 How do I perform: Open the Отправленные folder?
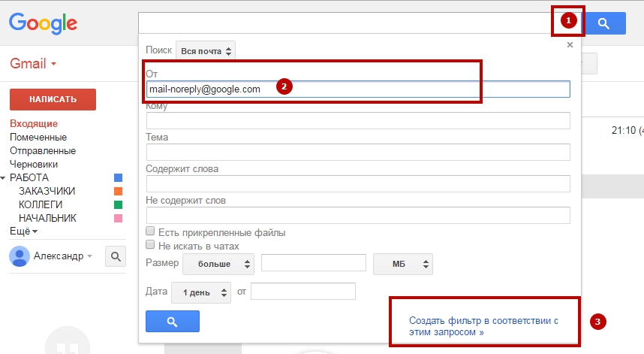tap(43, 150)
